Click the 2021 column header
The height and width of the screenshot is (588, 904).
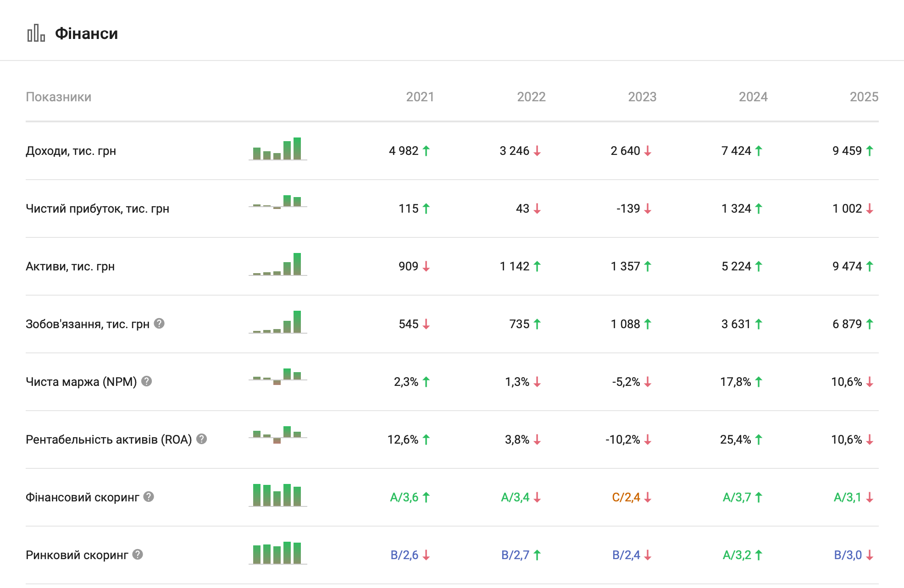pos(420,97)
